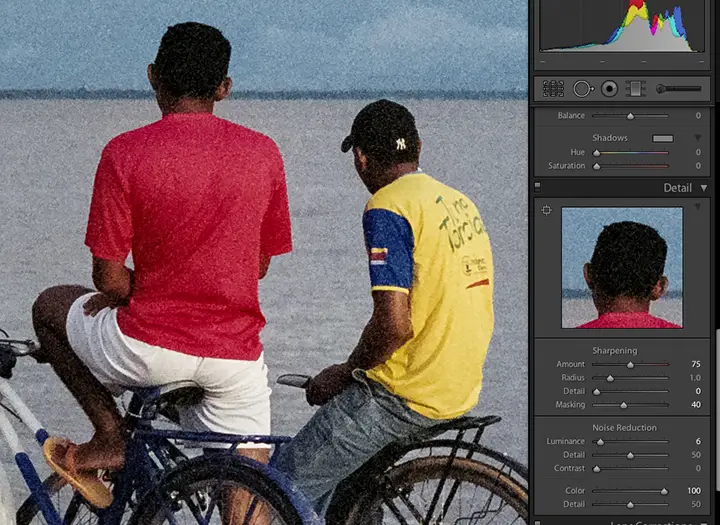720x525 pixels.
Task: Select the Adjustment Brush tool
Action: click(679, 89)
